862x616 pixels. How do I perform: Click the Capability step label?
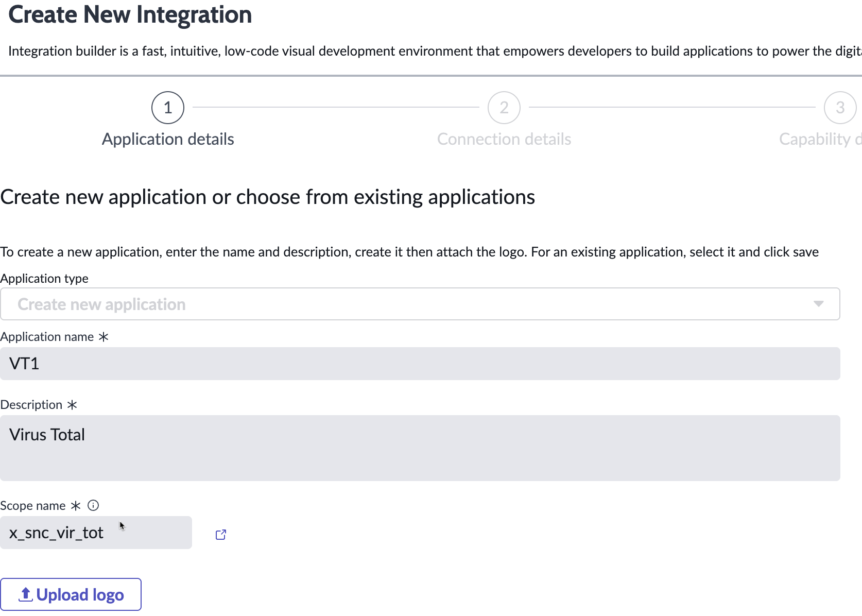coord(820,139)
